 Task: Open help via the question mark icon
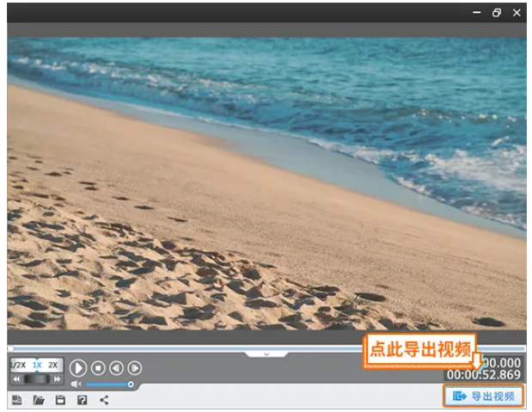[x=82, y=399]
